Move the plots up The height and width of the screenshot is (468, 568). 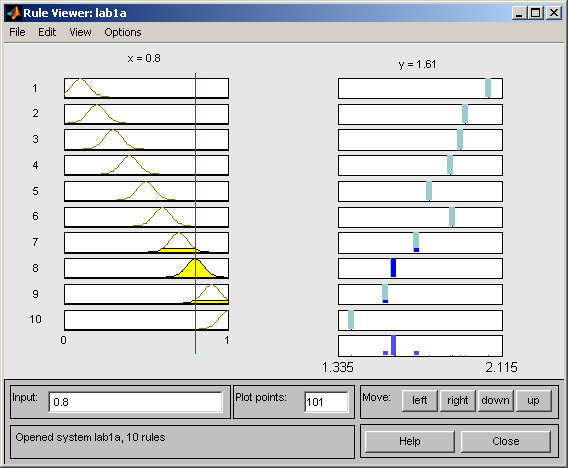coord(533,401)
